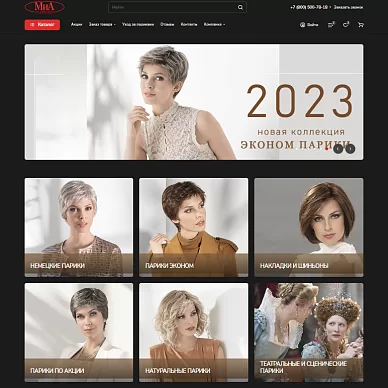Go to next banner slide arrow
The image size is (388, 388).
(350, 149)
